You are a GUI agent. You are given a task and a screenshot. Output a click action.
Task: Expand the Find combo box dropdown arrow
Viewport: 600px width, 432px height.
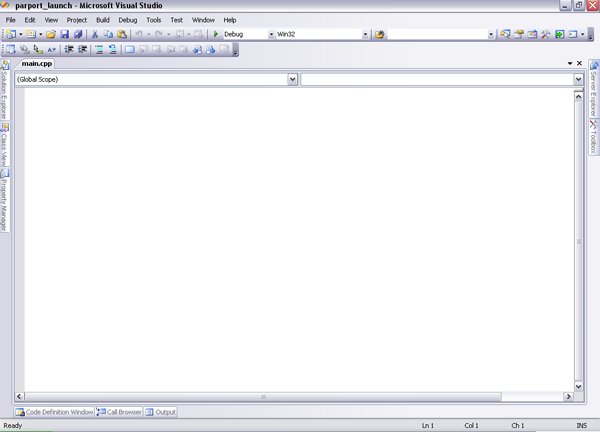(491, 34)
